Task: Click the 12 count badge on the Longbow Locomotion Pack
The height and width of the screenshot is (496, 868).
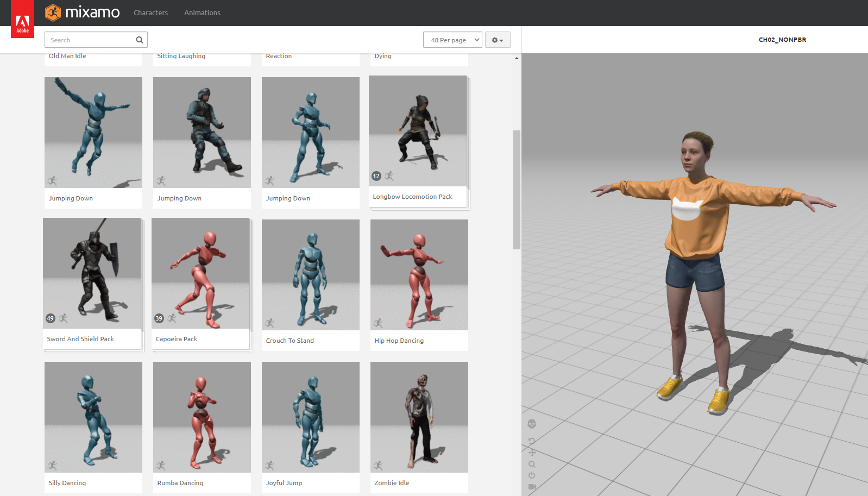Action: [x=376, y=176]
